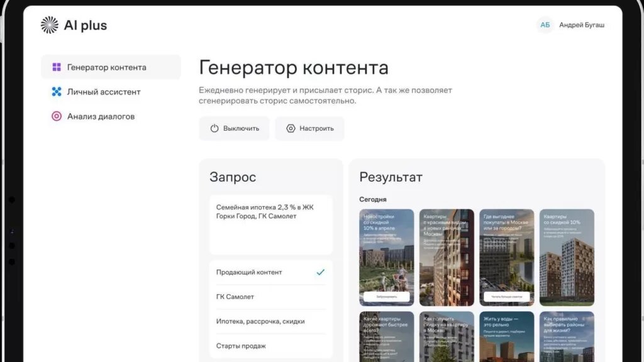This screenshot has height=362, width=644.
Task: Open Личный ассистент section
Action: (x=111, y=92)
